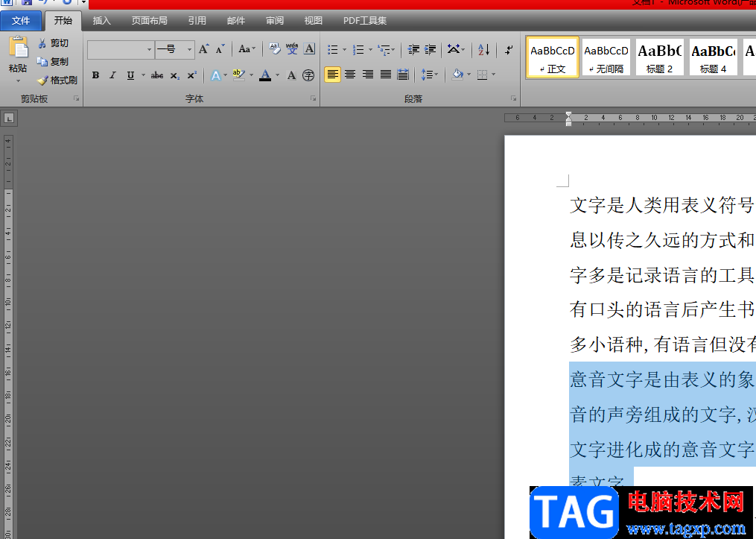Clear formatting with the eraser icon
The height and width of the screenshot is (539, 756).
274,50
